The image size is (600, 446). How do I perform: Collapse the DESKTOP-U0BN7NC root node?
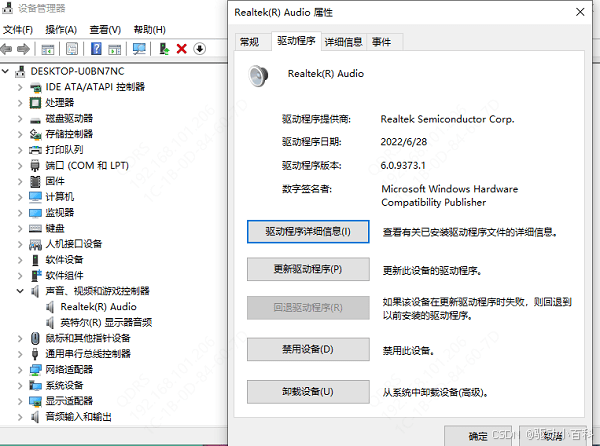[5, 71]
